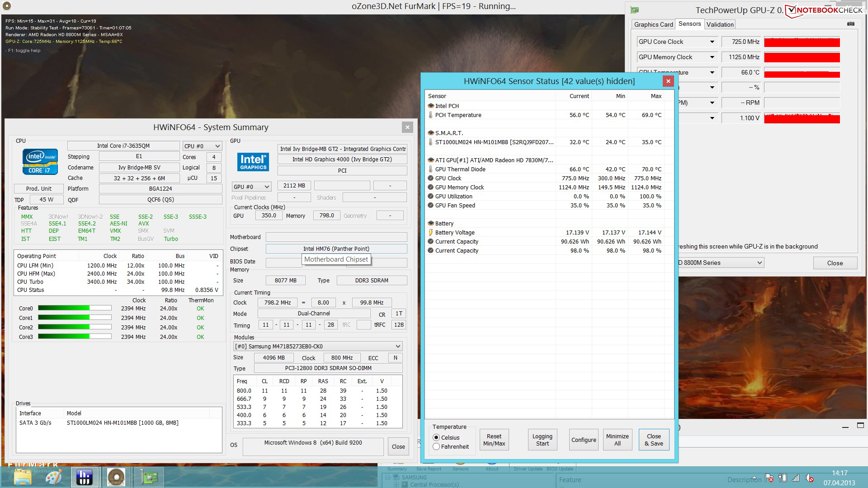
Task: Click the GPU-Z window title icon
Action: point(635,10)
